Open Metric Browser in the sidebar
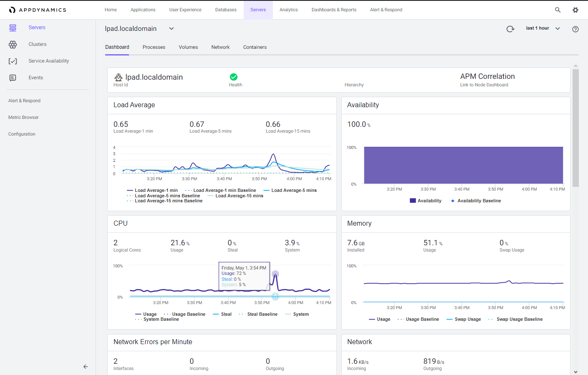This screenshot has height=375, width=588. (x=23, y=117)
